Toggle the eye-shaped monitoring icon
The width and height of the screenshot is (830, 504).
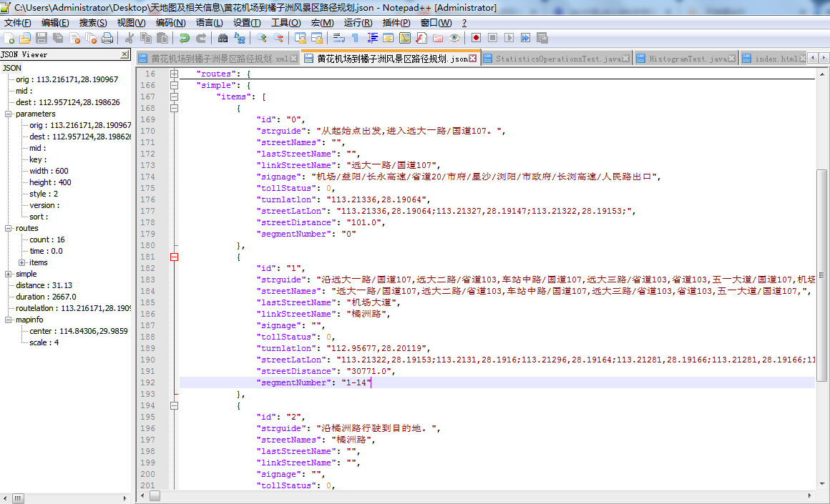click(x=454, y=38)
